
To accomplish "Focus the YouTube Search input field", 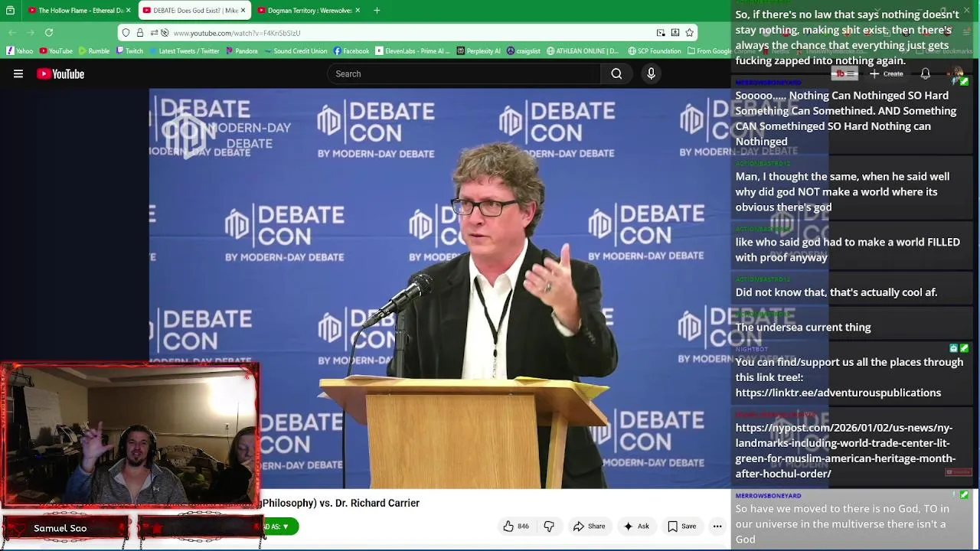I will pyautogui.click(x=464, y=74).
